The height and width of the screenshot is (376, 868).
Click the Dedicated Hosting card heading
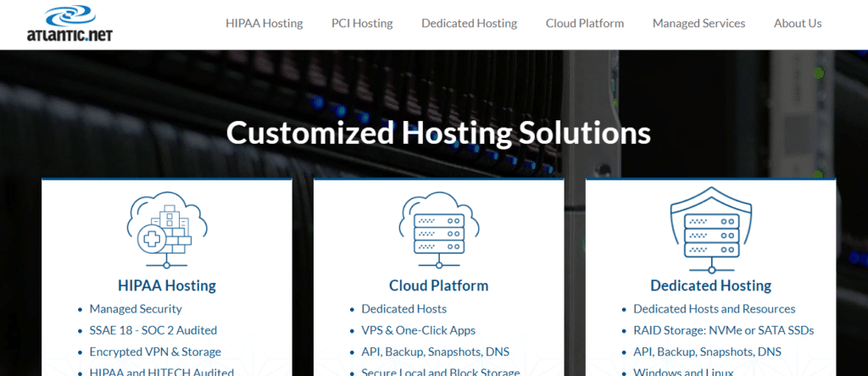point(710,285)
